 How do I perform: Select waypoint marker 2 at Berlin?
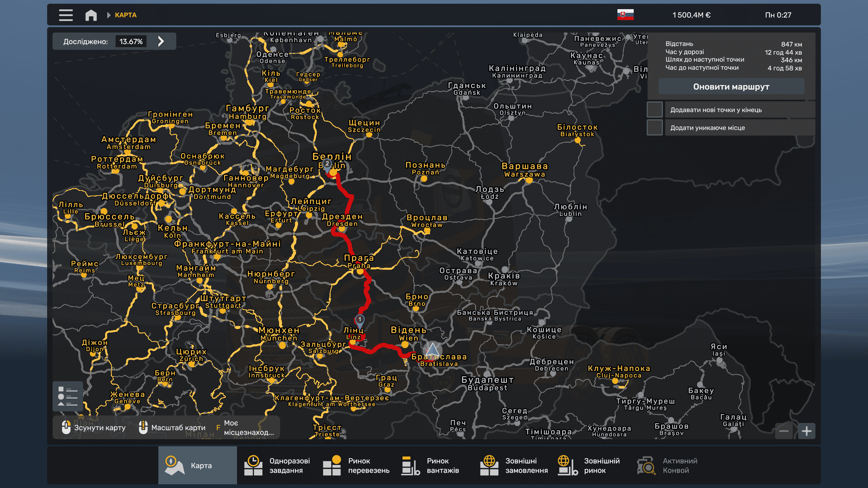(x=327, y=164)
